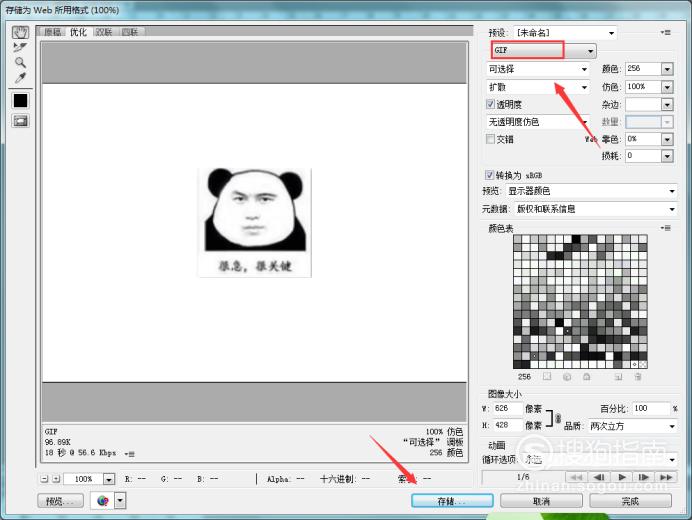Click the 取消 cancel button
Viewport: 692px width, 520px height.
541,501
